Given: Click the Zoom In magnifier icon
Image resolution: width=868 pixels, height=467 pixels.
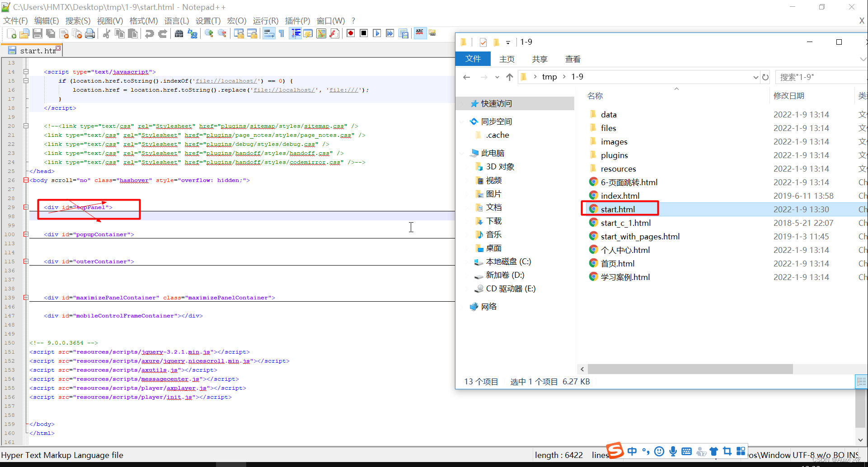Looking at the screenshot, I should point(209,33).
